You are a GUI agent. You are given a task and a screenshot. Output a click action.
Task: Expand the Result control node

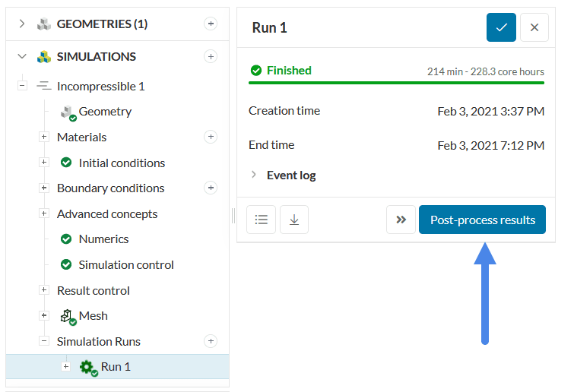(44, 290)
